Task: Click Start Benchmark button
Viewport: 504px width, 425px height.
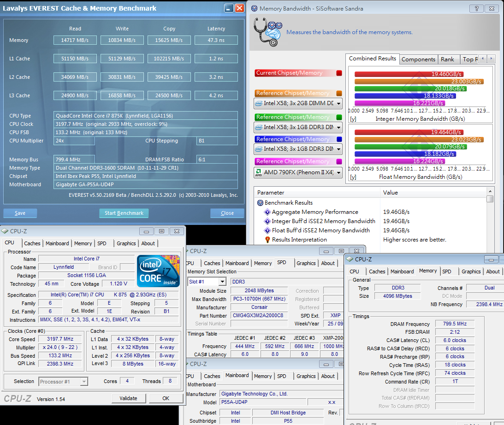Action: (x=124, y=213)
